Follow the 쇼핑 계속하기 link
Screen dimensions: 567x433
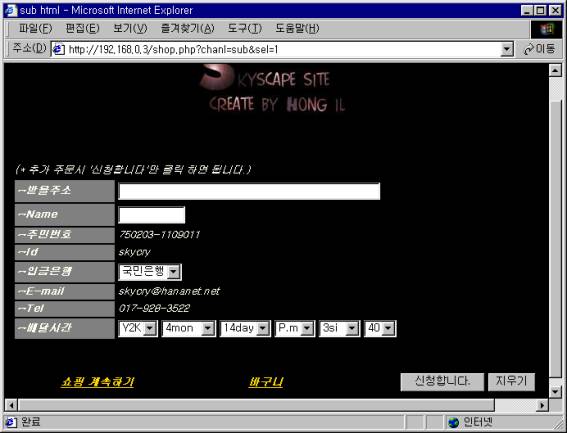pyautogui.click(x=98, y=382)
